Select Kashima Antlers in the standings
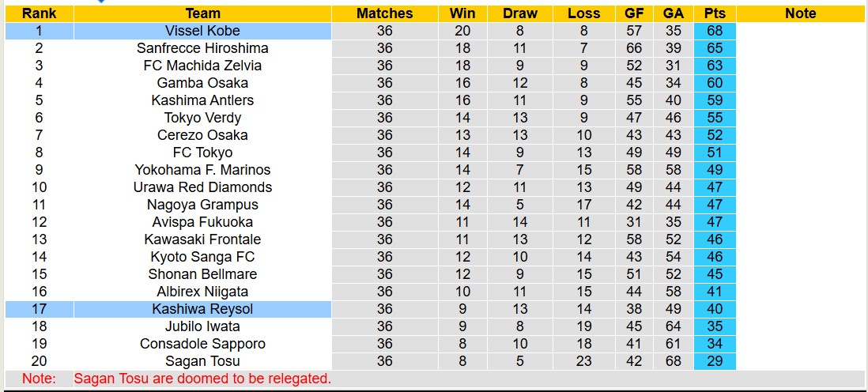Image resolution: width=868 pixels, height=392 pixels. tap(202, 100)
